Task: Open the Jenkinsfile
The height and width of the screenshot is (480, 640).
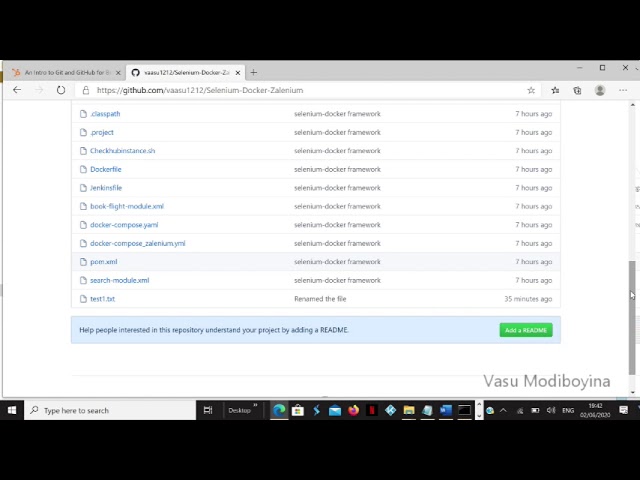Action: tap(106, 188)
